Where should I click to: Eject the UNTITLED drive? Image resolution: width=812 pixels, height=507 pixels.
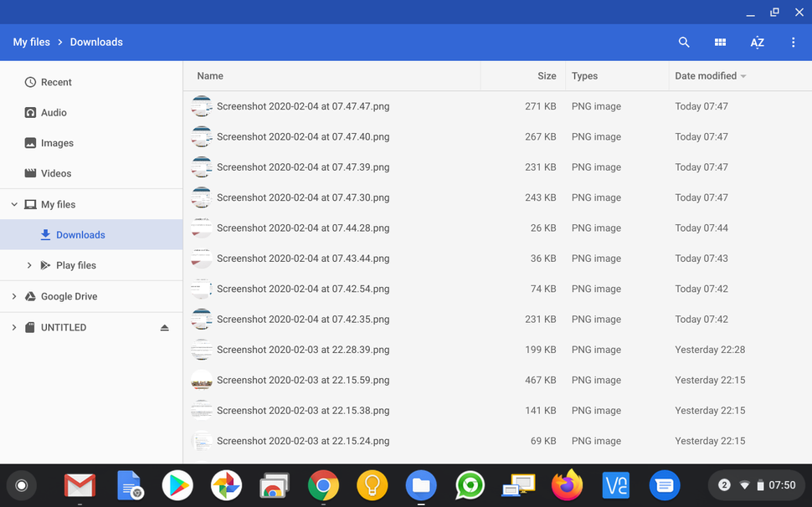[164, 327]
